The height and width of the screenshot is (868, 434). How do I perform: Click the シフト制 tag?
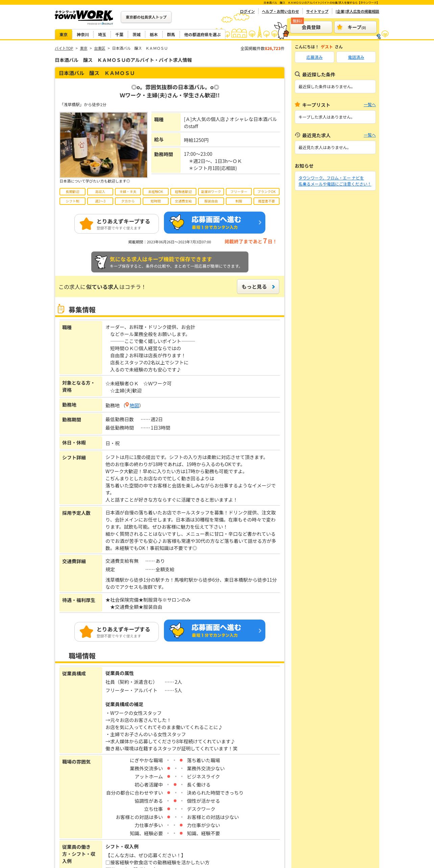coord(72,201)
